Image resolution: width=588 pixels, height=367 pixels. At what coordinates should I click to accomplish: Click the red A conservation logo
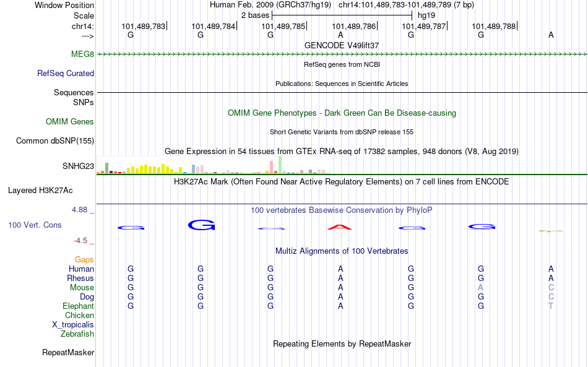(340, 227)
